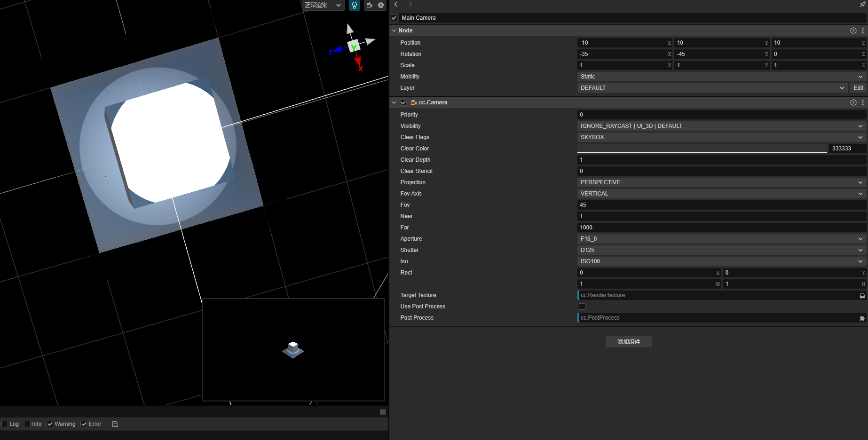The width and height of the screenshot is (868, 440).
Task: Open the console panel hamburger menu
Action: 383,412
